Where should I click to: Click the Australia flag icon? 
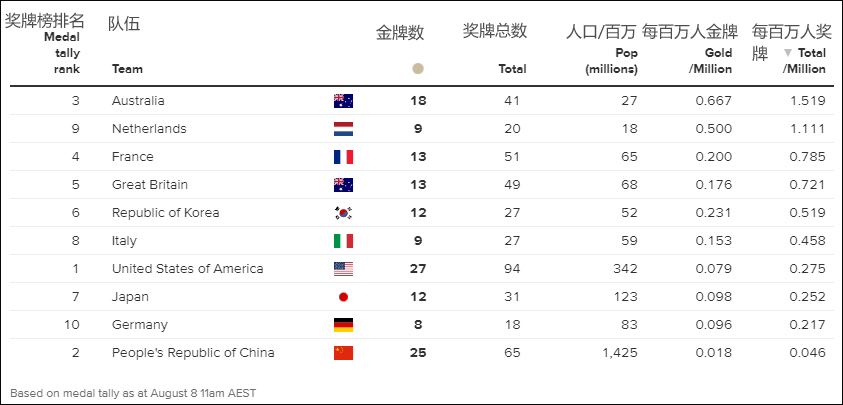(x=343, y=101)
